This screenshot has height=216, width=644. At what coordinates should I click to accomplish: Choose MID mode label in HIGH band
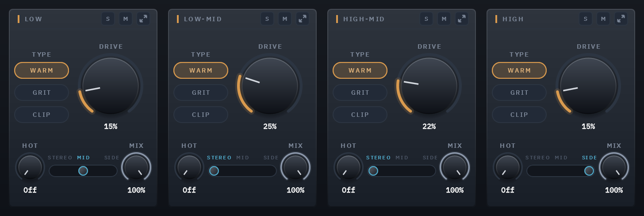[x=561, y=158]
